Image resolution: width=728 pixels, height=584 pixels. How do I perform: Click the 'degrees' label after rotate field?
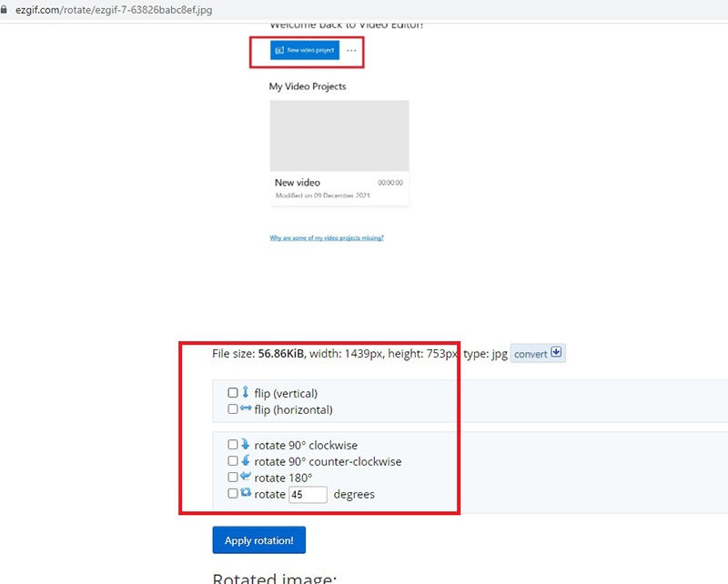click(354, 495)
